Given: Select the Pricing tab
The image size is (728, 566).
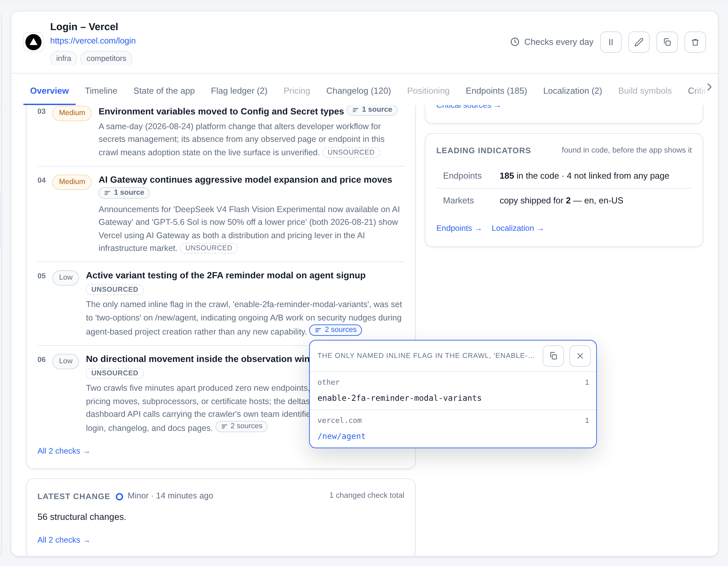Looking at the screenshot, I should (297, 91).
